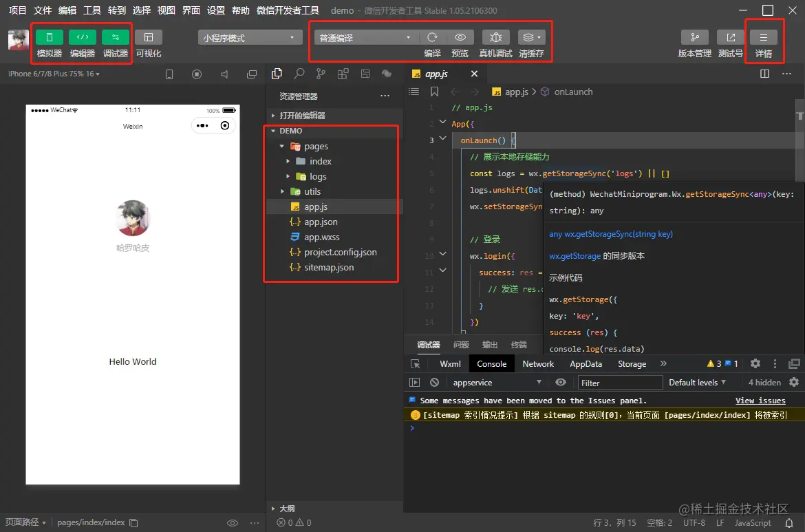Expand the 打开的编辑器 section
Viewport: 805px width, 532px height.
(x=334, y=116)
